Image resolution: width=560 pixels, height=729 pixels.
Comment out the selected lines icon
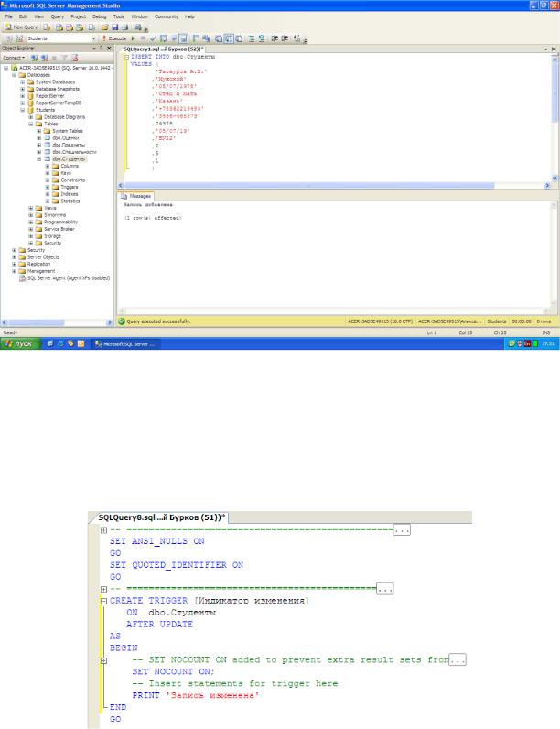pyautogui.click(x=252, y=38)
